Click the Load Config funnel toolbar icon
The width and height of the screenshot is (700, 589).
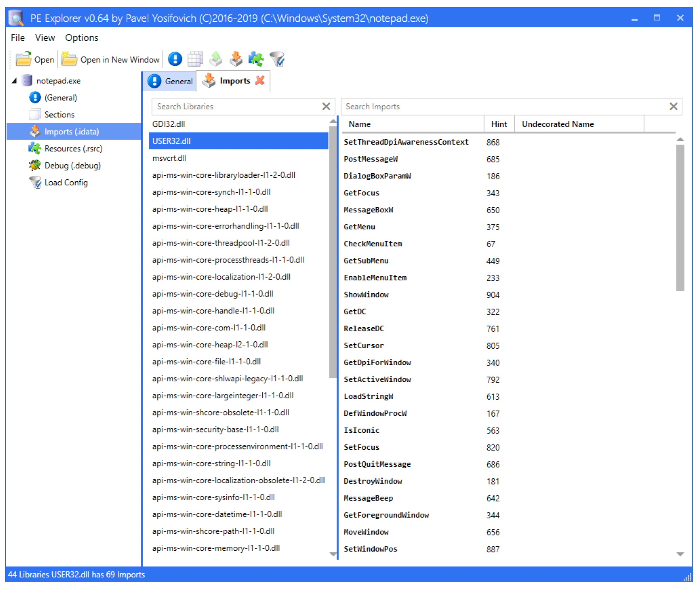pyautogui.click(x=277, y=59)
